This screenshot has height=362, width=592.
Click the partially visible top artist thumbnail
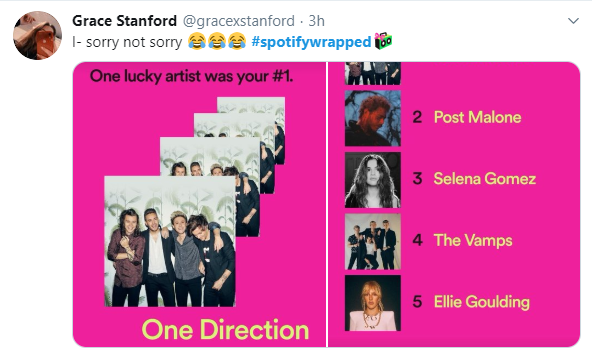coord(373,73)
